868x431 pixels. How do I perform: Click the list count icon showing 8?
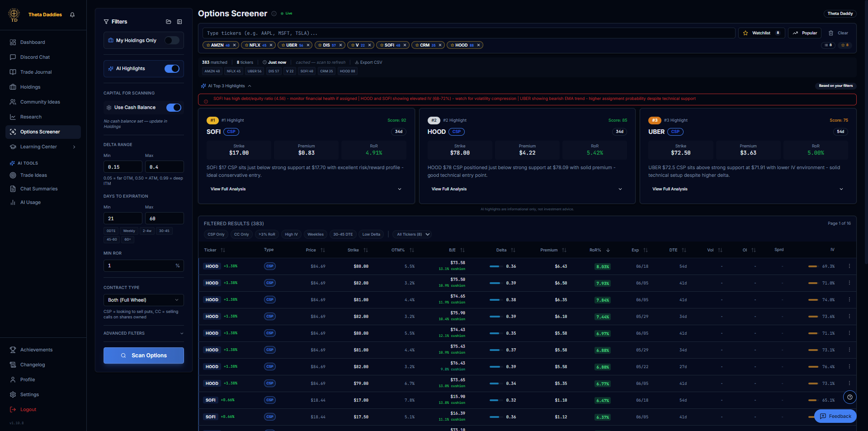[828, 45]
